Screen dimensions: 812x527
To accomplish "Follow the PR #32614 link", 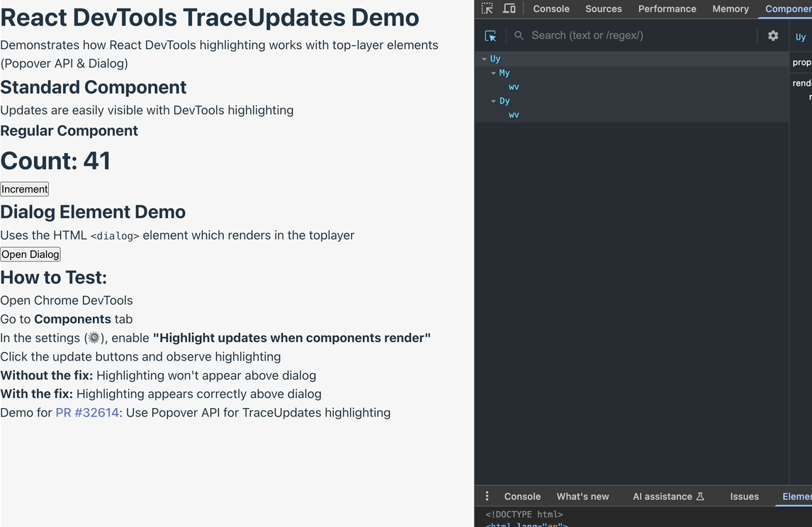I will point(87,412).
